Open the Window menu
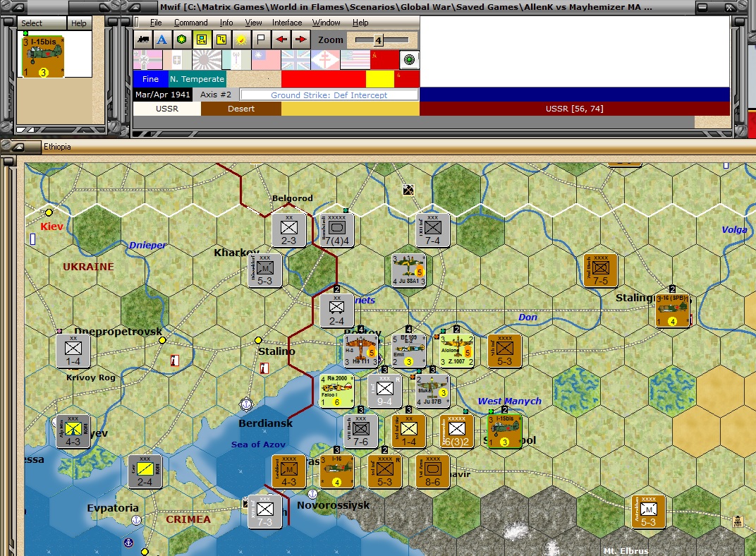 tap(326, 23)
